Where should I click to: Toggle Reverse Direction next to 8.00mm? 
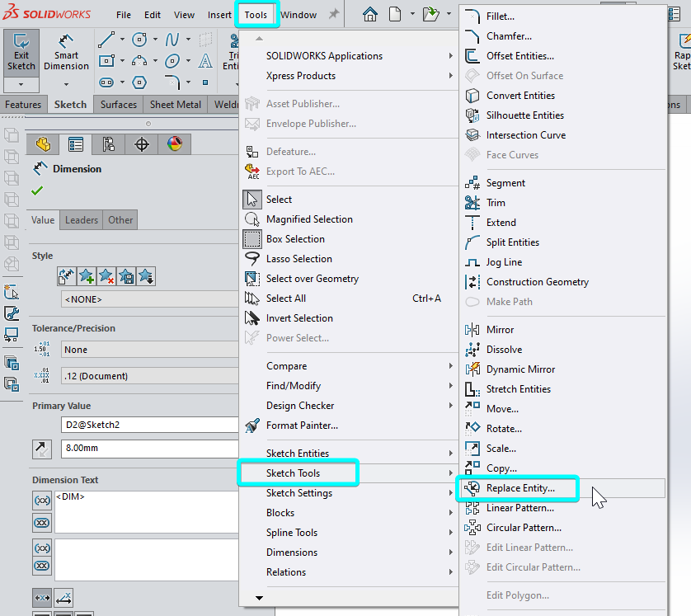click(x=42, y=449)
